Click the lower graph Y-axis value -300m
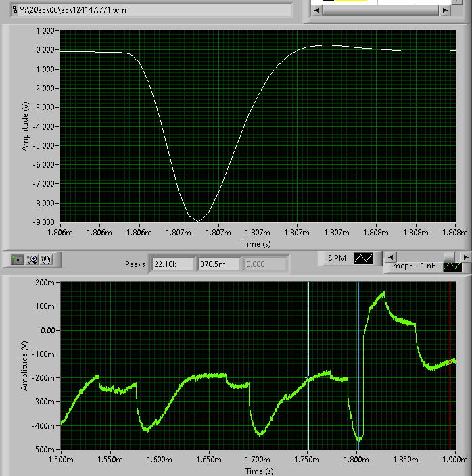The height and width of the screenshot is (476, 472). click(x=43, y=402)
